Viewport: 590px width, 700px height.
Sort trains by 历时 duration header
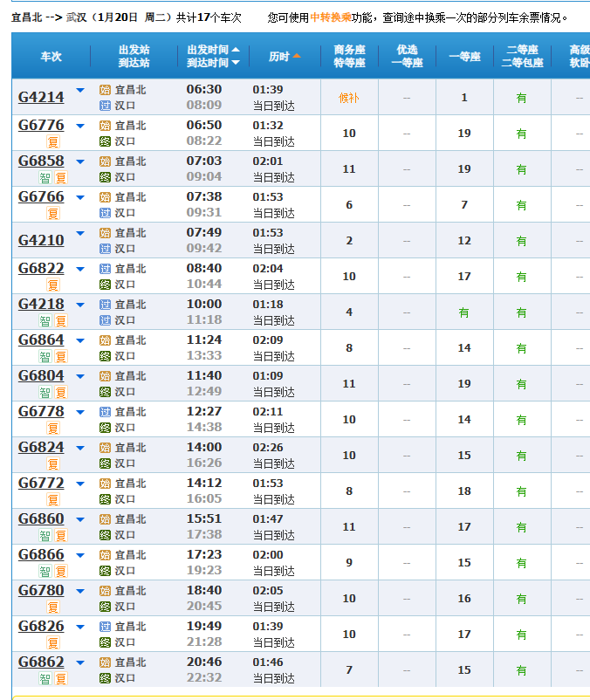(x=285, y=56)
